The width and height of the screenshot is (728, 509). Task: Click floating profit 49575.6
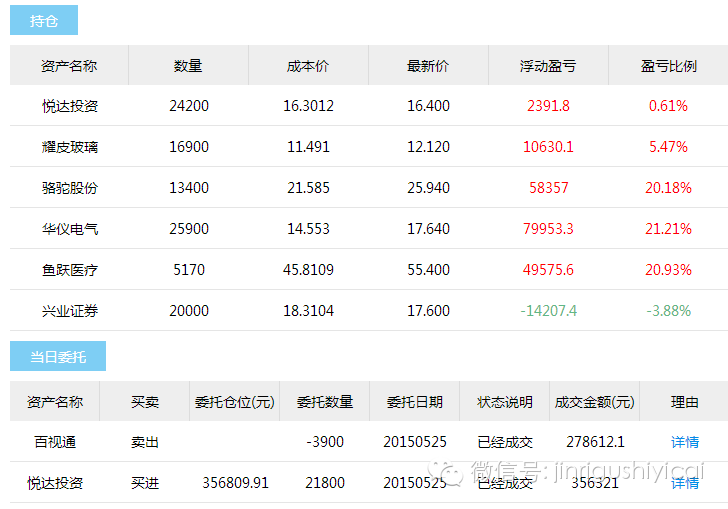[x=548, y=269]
